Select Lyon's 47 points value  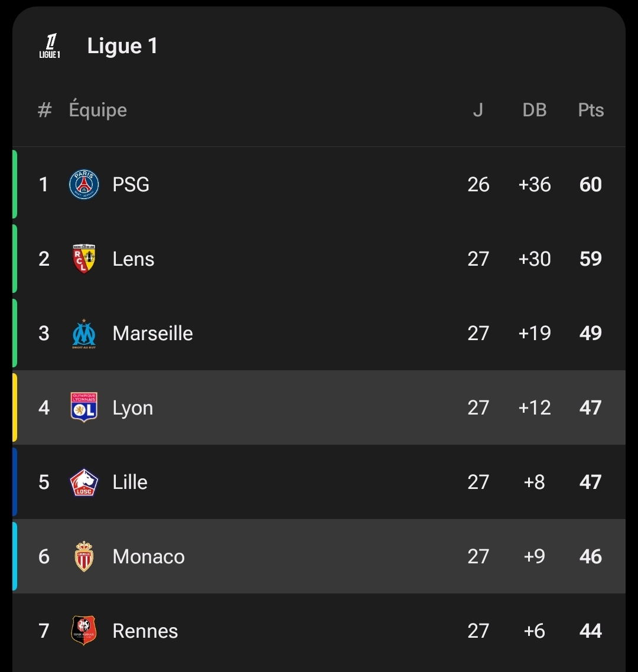click(591, 407)
